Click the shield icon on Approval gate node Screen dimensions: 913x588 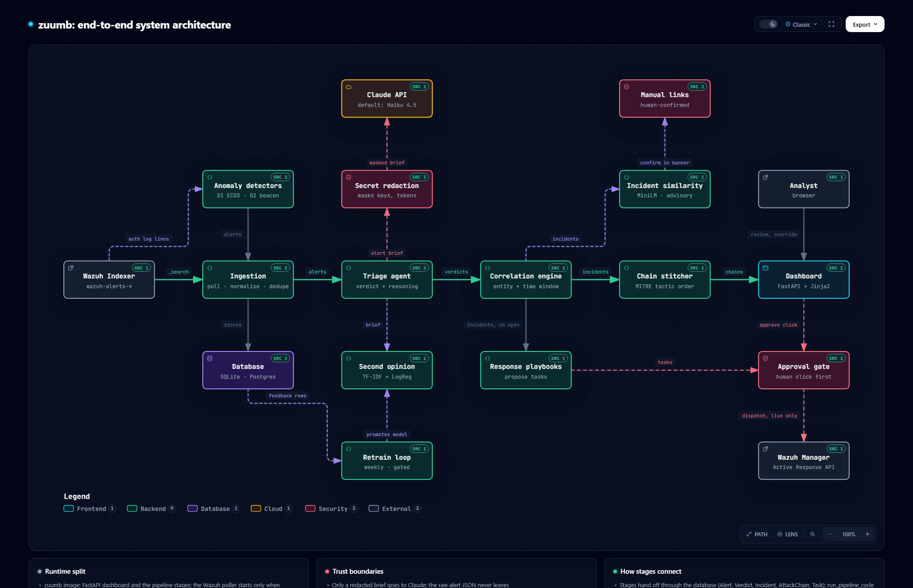766,358
